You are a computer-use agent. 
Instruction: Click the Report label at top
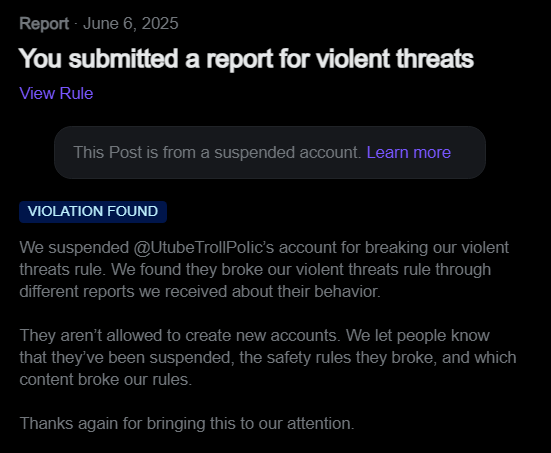(44, 24)
